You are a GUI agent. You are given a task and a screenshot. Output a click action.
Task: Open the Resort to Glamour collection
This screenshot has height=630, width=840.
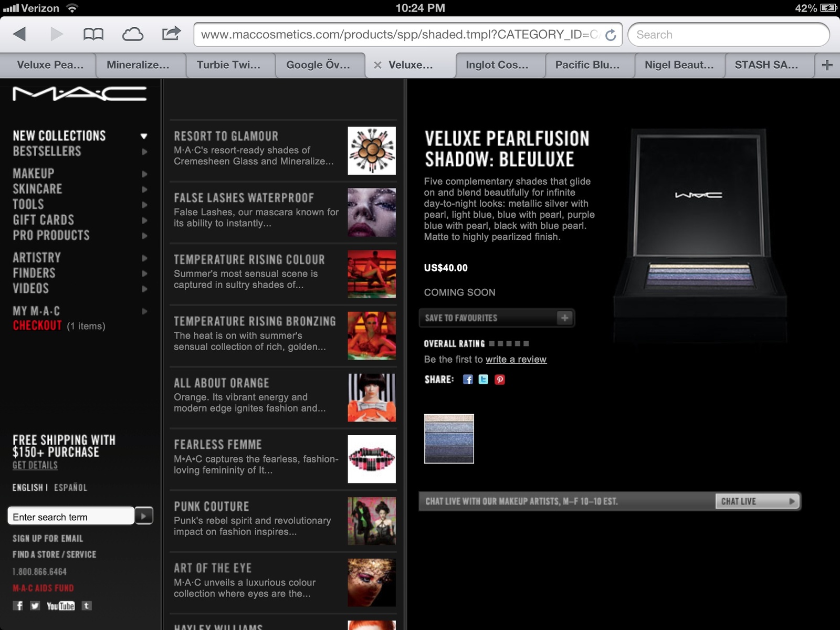coord(283,151)
